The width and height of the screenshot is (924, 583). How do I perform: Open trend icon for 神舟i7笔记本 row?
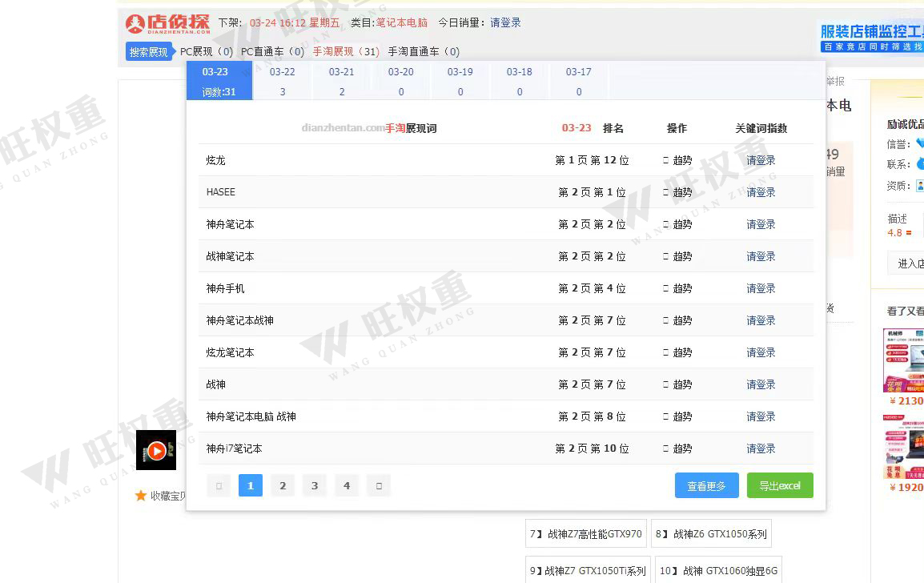[666, 448]
